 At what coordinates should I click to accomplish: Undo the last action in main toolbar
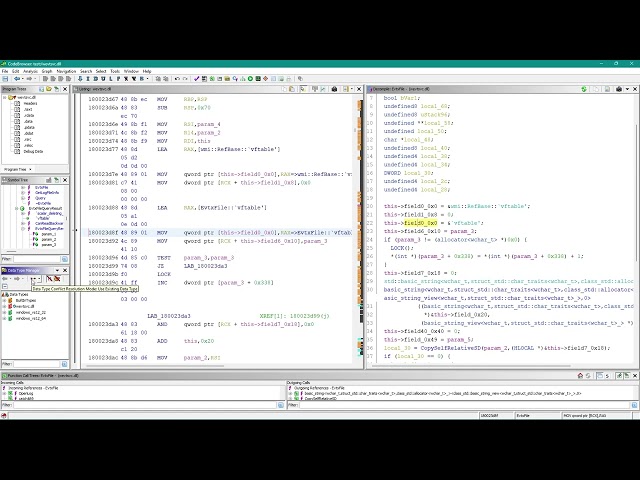pos(177,79)
